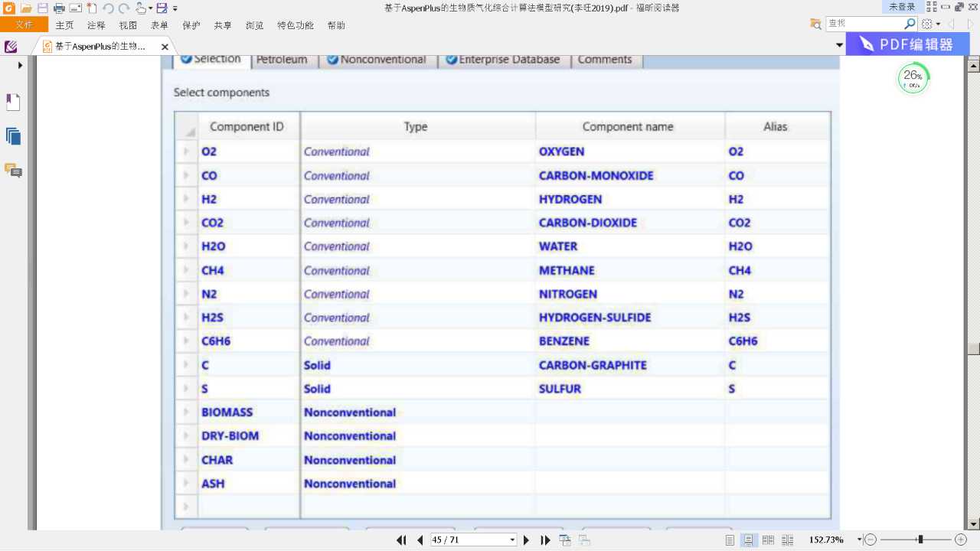Click the vertical scrollbar down arrow

click(x=974, y=523)
